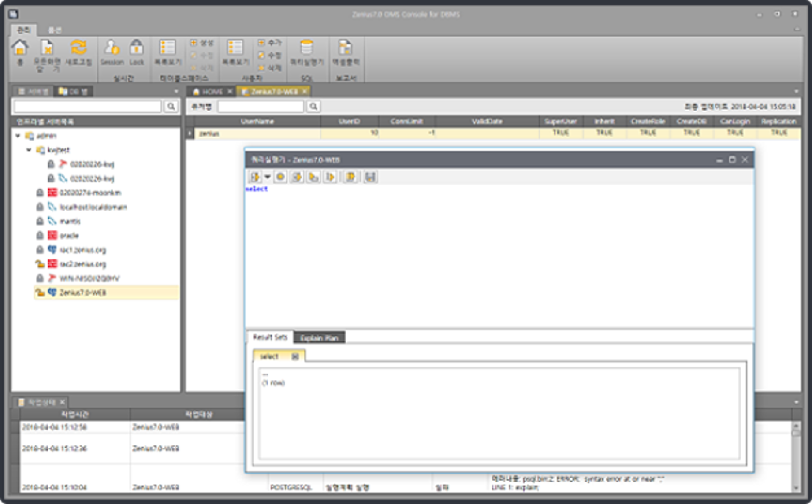The height and width of the screenshot is (504, 812).
Task: Click the server tree search input field
Action: (88, 106)
